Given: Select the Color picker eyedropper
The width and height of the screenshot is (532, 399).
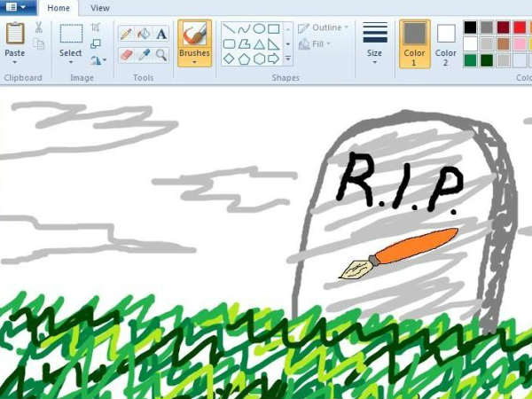Looking at the screenshot, I should pyautogui.click(x=144, y=55).
